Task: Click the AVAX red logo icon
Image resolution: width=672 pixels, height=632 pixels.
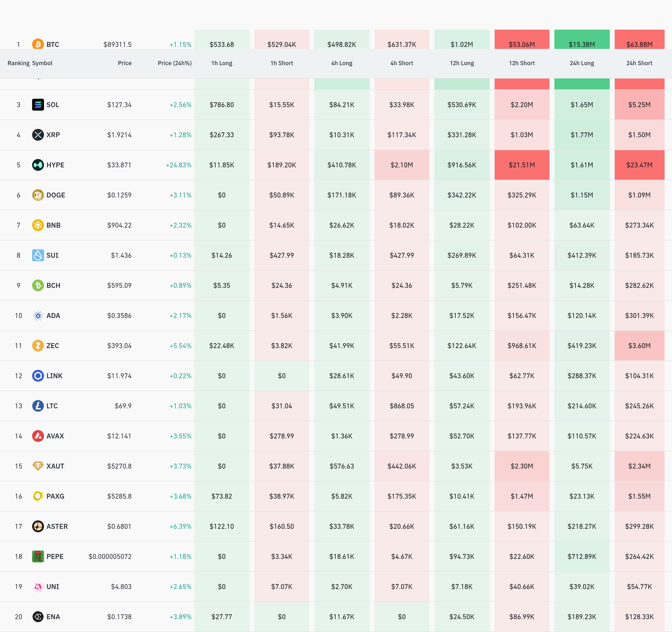Action: [x=38, y=436]
